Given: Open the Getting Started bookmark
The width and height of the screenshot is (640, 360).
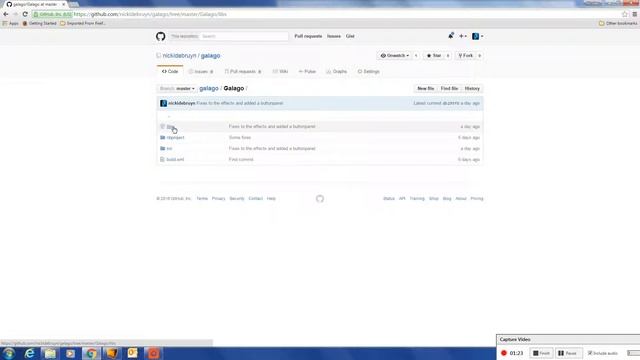Looking at the screenshot, I should coord(40,24).
